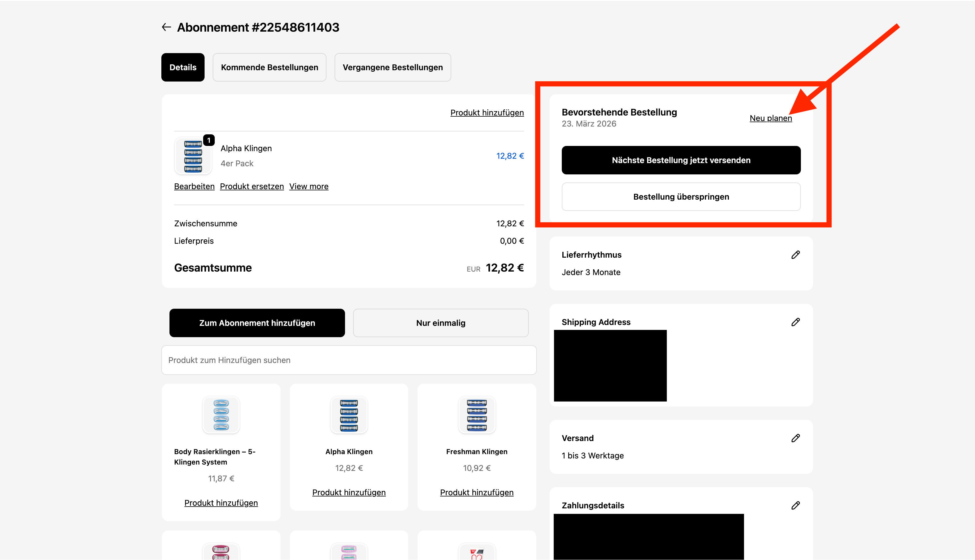The width and height of the screenshot is (975, 560).
Task: Click Body Rasierklingen product image
Action: (221, 415)
